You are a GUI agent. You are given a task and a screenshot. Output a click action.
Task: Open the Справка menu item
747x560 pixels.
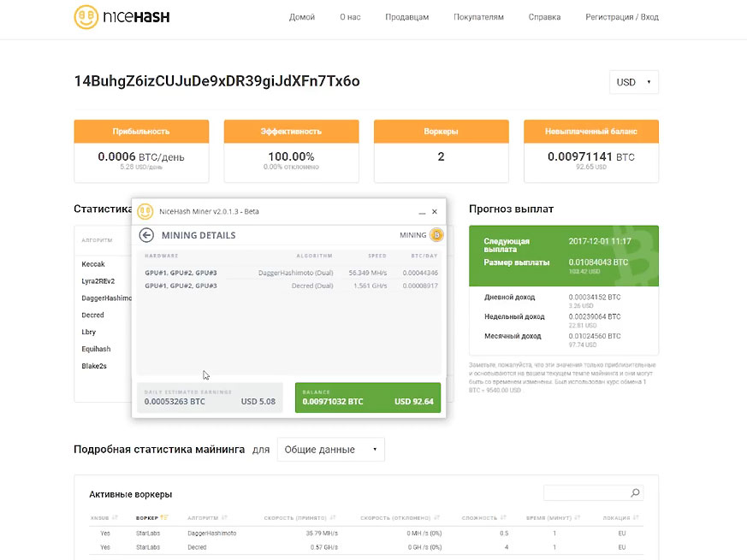(x=544, y=17)
